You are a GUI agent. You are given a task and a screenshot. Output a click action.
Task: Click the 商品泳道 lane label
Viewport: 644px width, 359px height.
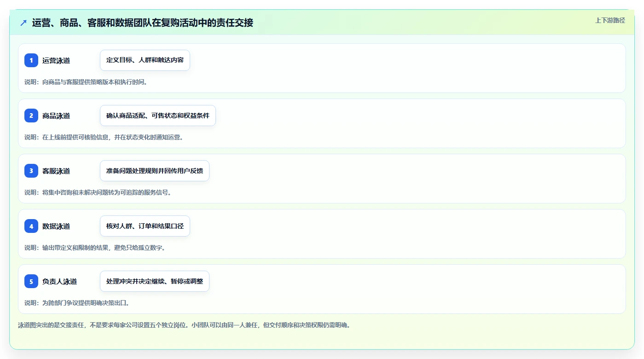point(56,116)
